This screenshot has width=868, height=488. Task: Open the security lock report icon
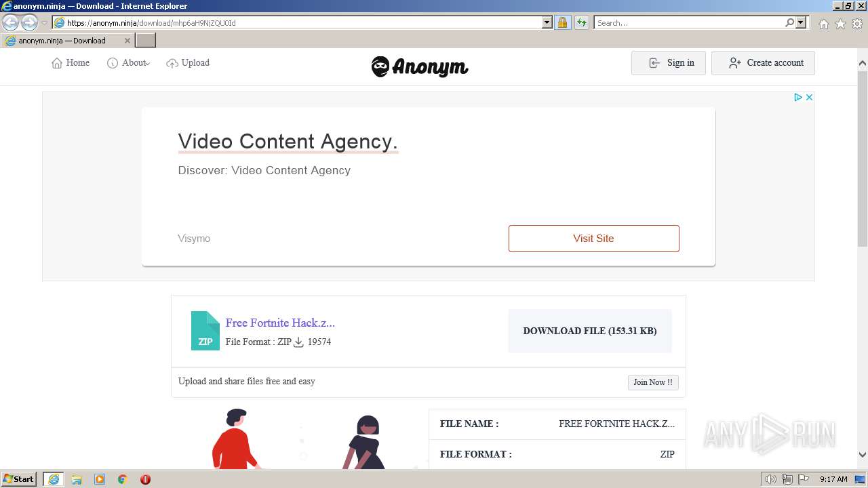coord(562,23)
